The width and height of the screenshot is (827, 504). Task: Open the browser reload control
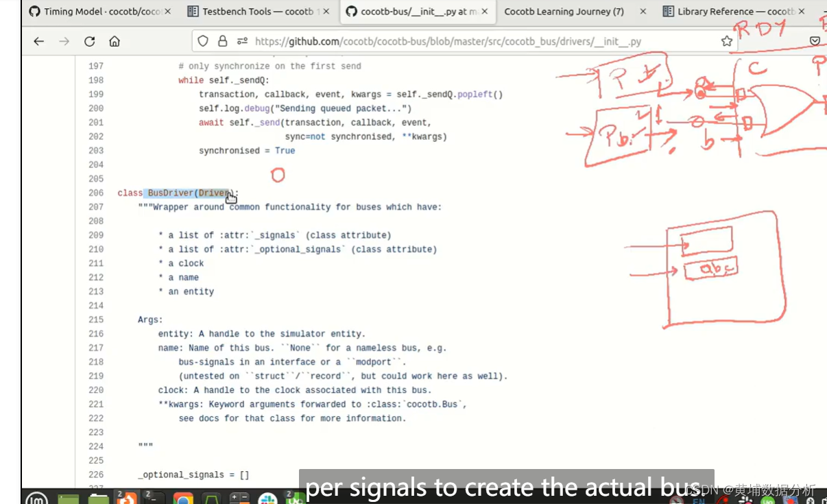[x=89, y=41]
